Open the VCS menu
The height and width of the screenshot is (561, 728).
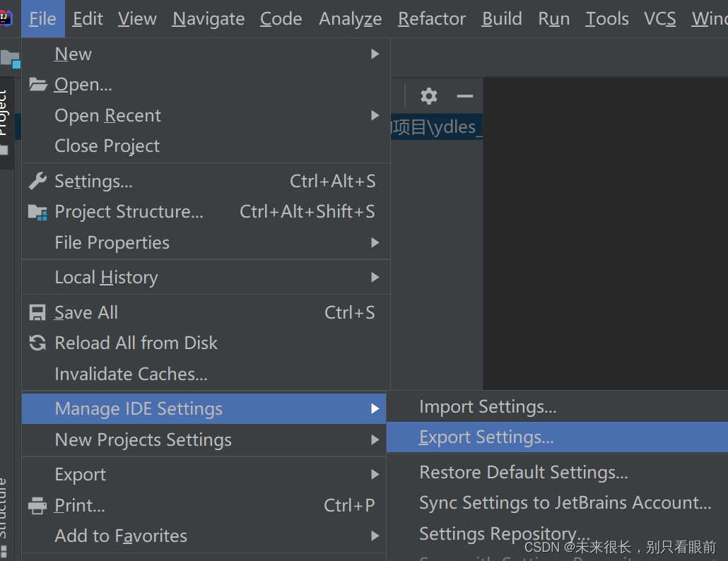tap(659, 18)
